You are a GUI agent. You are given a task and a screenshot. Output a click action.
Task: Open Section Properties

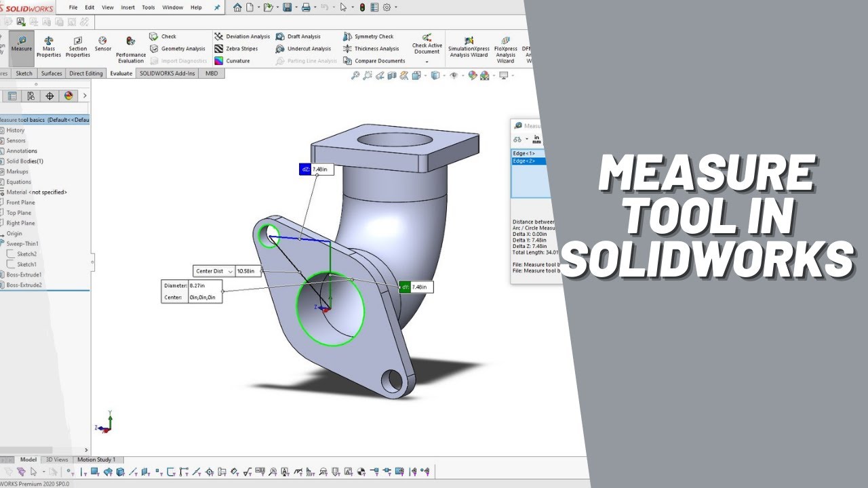pos(78,47)
